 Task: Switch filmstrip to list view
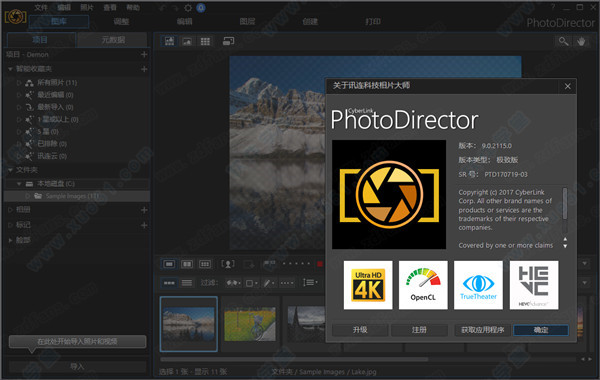(187, 283)
